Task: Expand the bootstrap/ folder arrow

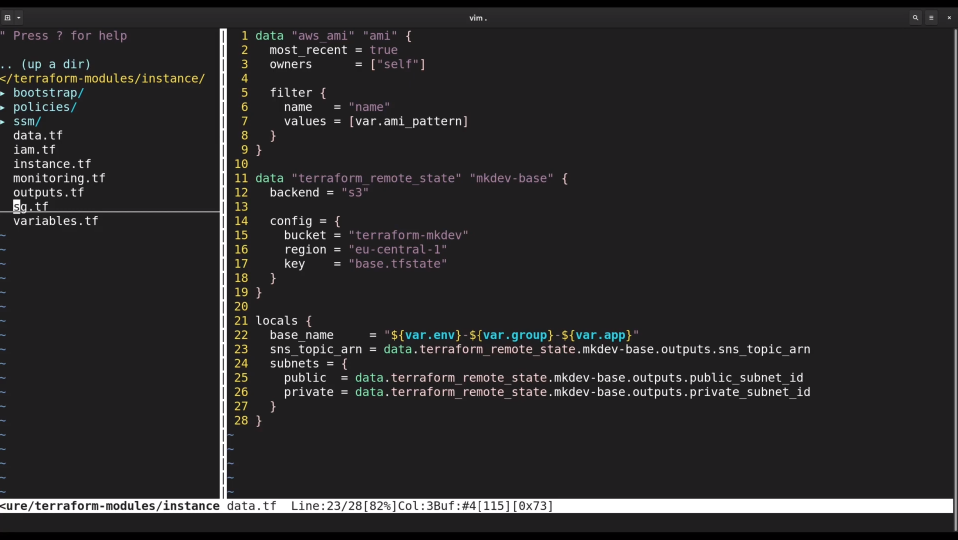Action: coord(3,93)
